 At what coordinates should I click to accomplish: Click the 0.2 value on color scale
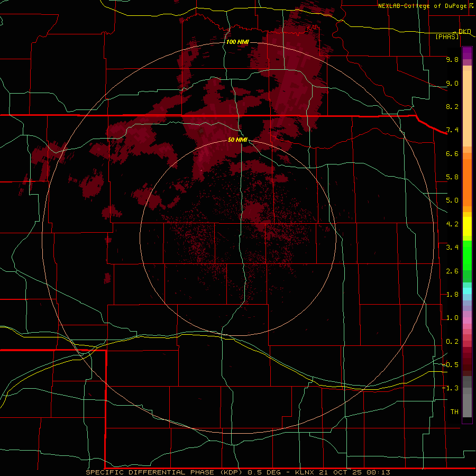pyautogui.click(x=452, y=342)
